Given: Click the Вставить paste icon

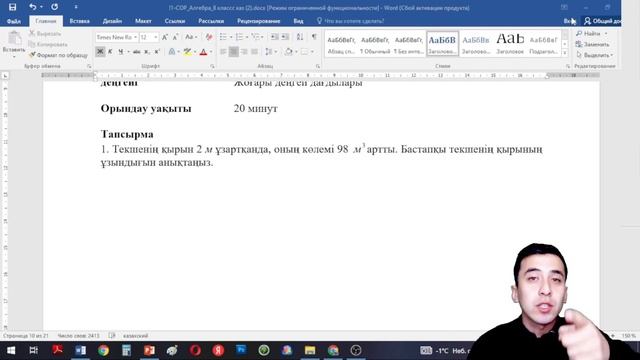Looking at the screenshot, I should point(14,39).
